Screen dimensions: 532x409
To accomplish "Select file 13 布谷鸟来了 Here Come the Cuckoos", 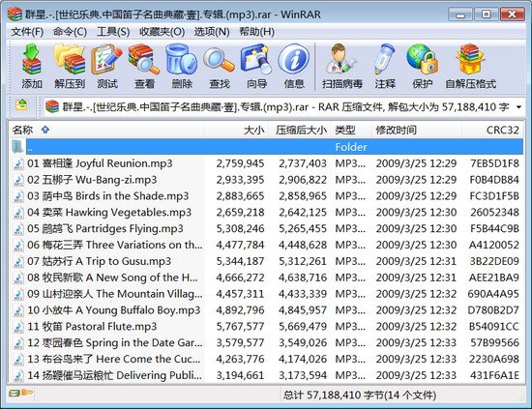I will (x=267, y=359).
